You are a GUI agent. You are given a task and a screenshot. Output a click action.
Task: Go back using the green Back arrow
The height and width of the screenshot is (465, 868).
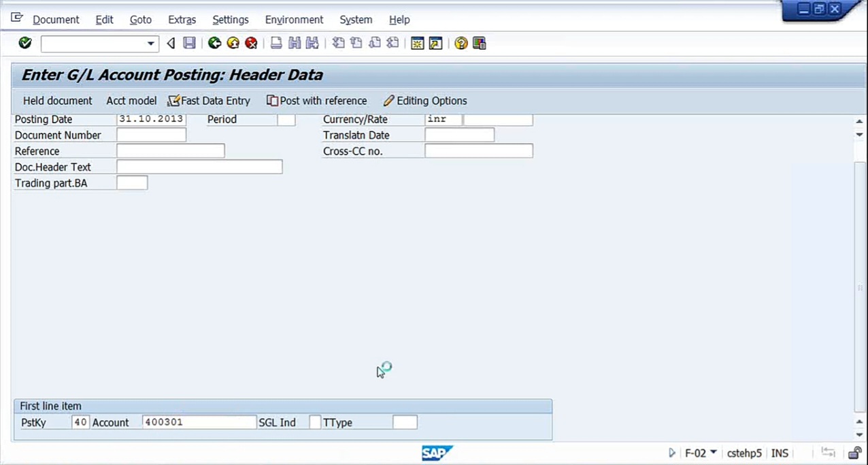214,44
